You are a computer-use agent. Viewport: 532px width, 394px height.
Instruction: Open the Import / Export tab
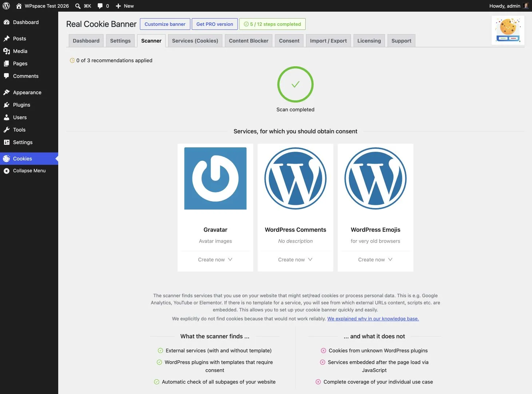(x=328, y=41)
